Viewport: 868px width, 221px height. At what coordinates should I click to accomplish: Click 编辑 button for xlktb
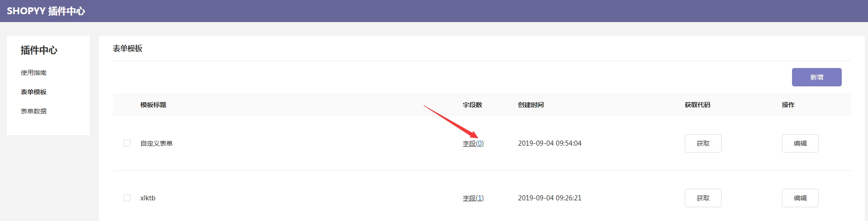(800, 198)
